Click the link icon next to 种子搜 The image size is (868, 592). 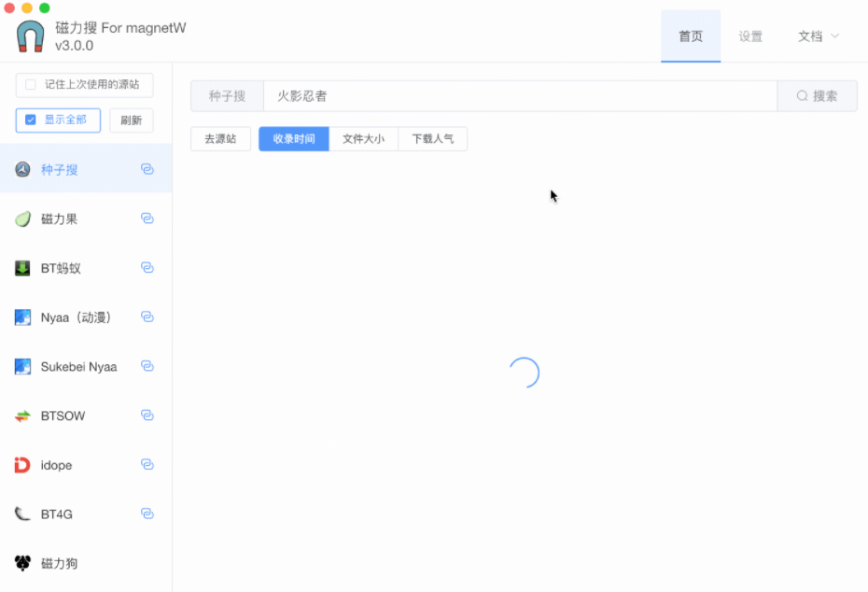click(147, 169)
